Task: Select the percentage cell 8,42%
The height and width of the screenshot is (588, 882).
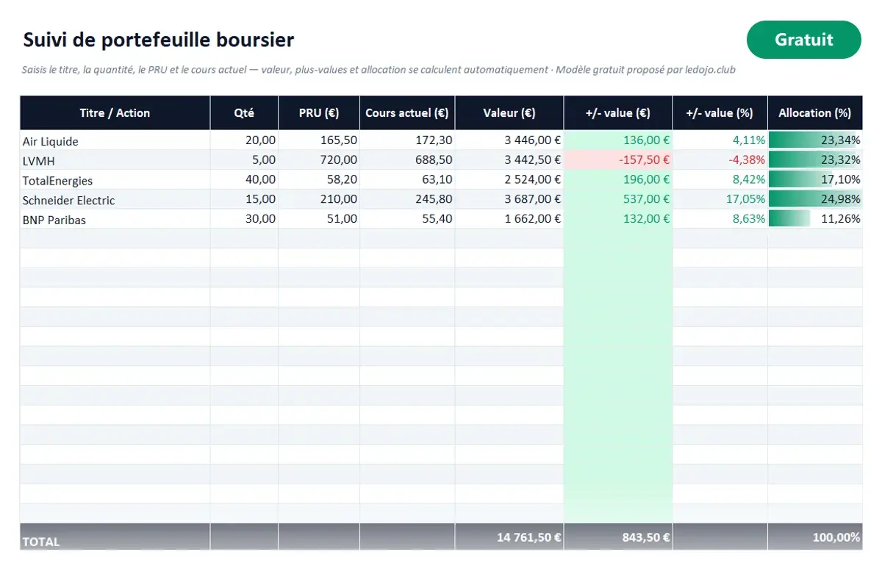Action: pyautogui.click(x=720, y=179)
